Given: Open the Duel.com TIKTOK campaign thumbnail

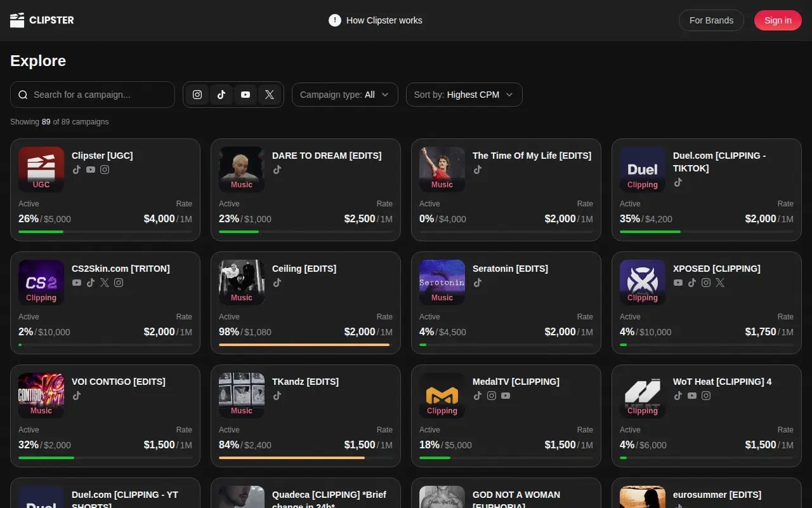Looking at the screenshot, I should (x=643, y=170).
